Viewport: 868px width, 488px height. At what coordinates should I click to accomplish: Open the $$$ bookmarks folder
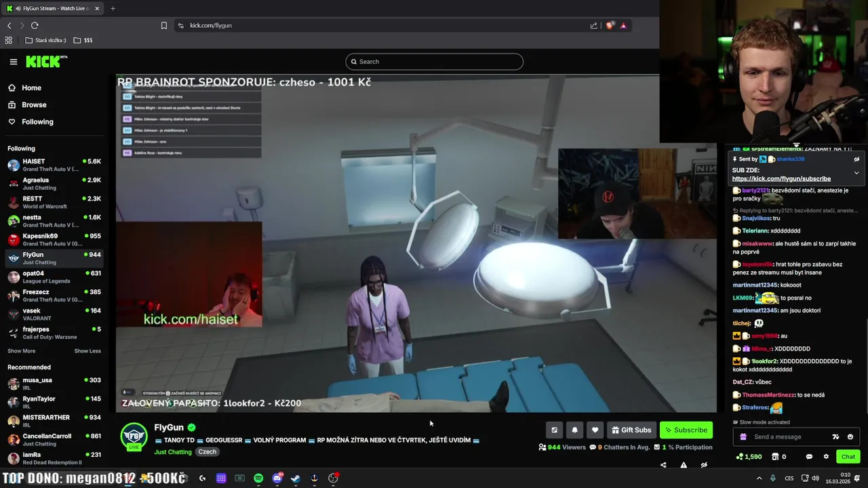[x=83, y=40]
